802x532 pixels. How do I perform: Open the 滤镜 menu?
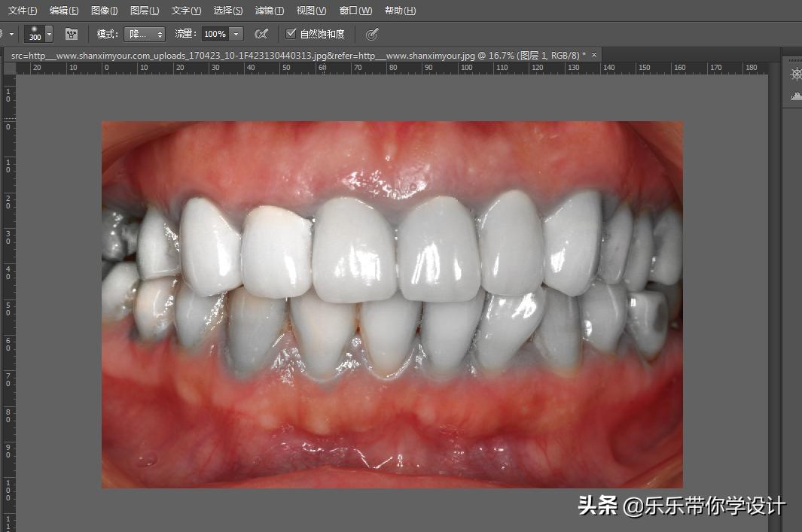click(x=268, y=10)
